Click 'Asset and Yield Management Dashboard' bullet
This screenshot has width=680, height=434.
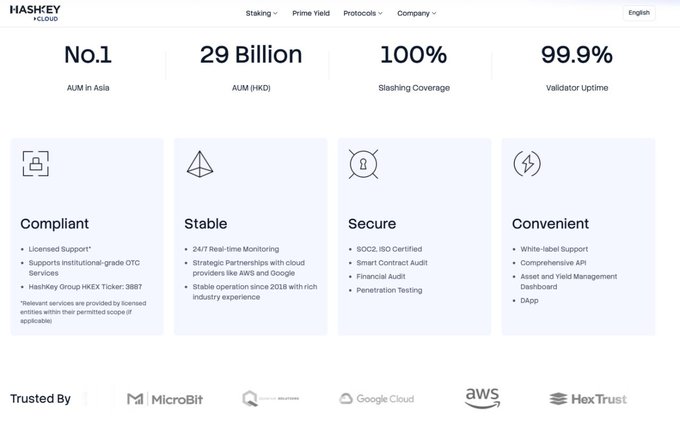(569, 282)
